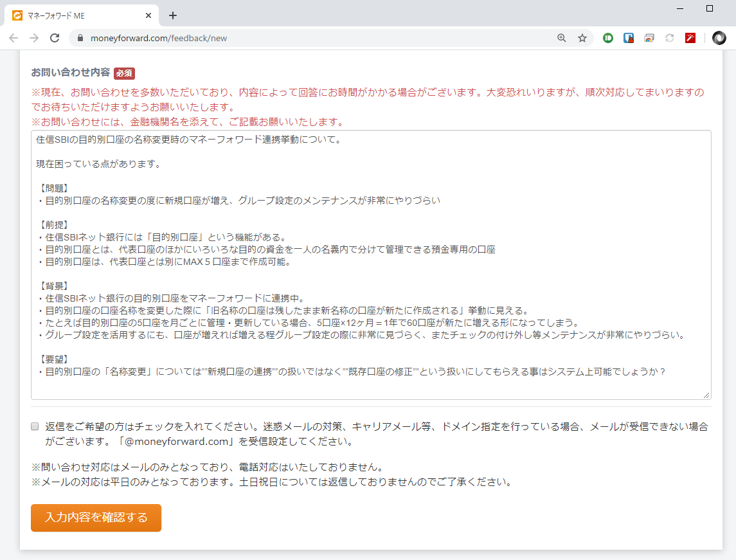Open the browser profile avatar
Screen dimensions: 736x560
pyautogui.click(x=719, y=38)
